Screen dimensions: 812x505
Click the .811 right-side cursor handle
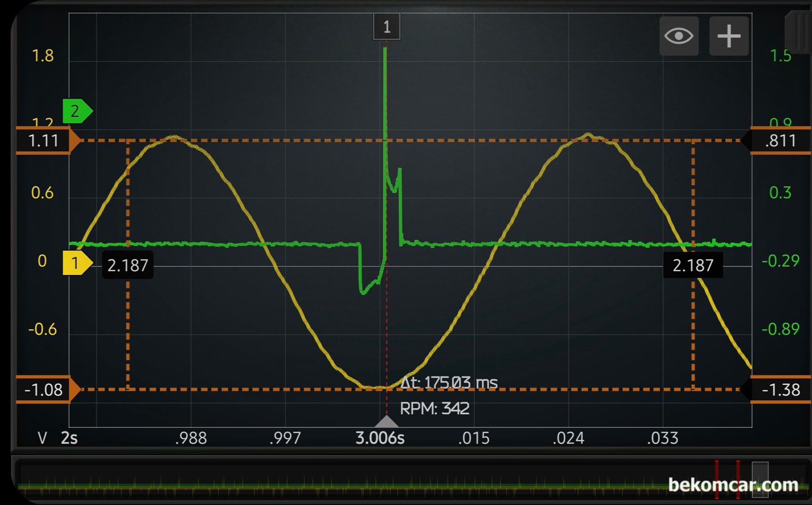[779, 141]
